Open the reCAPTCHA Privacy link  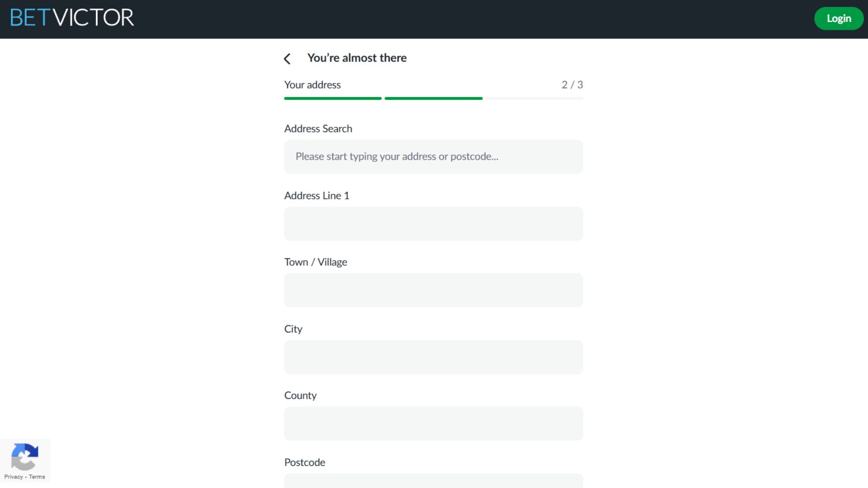13,477
